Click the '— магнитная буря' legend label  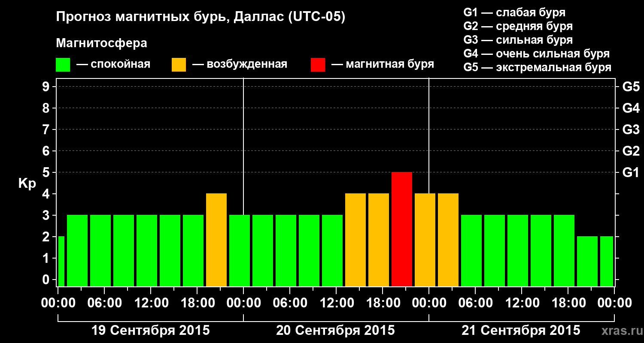[383, 65]
